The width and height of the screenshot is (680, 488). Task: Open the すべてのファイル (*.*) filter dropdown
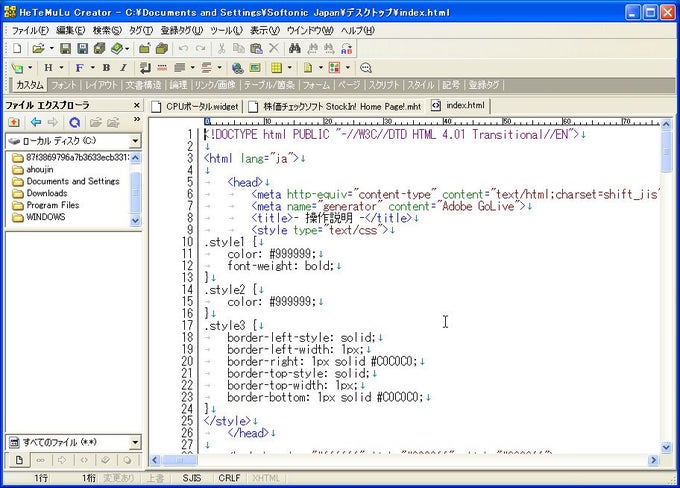135,442
